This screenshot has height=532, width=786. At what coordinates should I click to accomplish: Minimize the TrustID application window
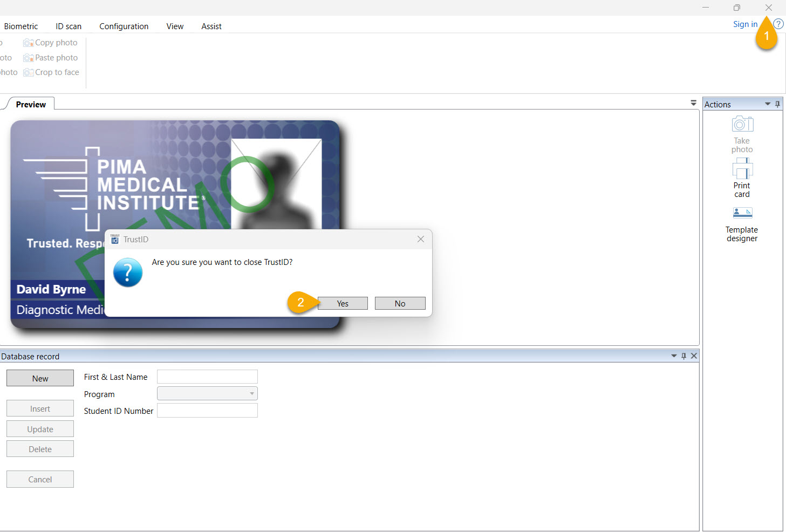click(x=706, y=8)
